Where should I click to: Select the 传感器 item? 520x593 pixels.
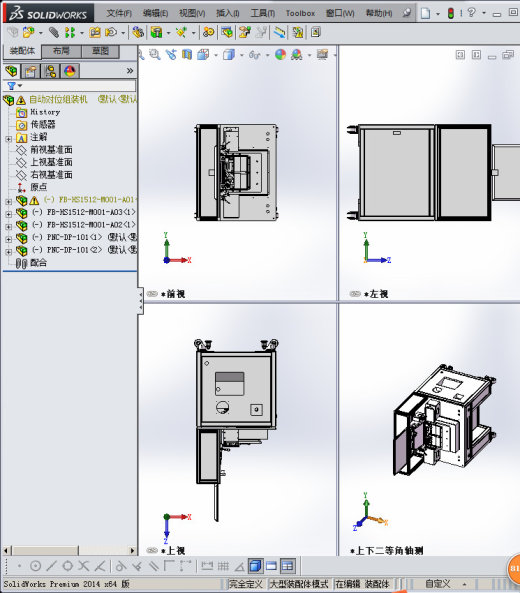[43, 124]
